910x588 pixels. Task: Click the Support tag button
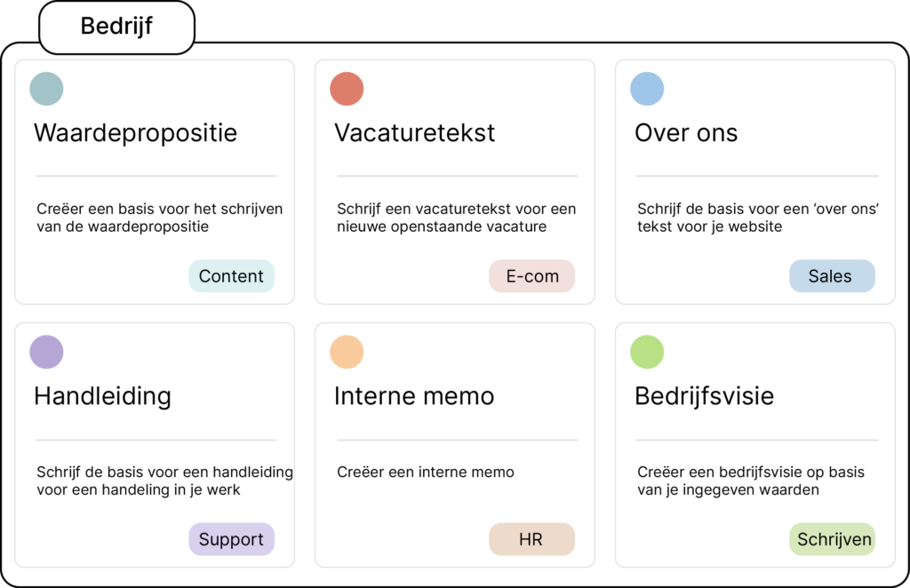pyautogui.click(x=231, y=539)
